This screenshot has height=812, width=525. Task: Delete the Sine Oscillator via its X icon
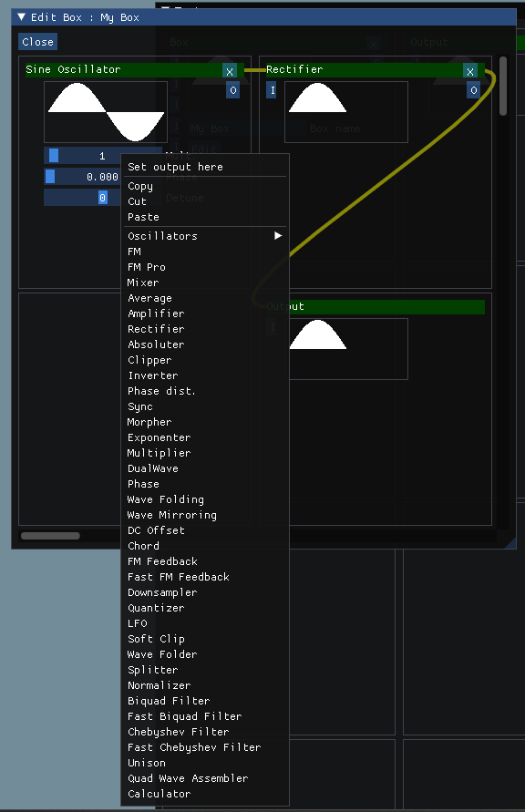click(x=230, y=71)
